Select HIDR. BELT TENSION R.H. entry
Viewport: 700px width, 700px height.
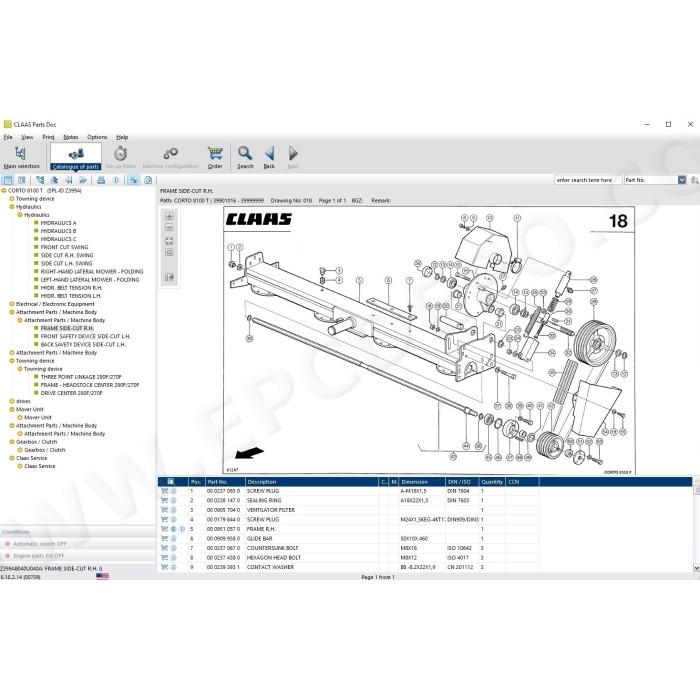71,288
